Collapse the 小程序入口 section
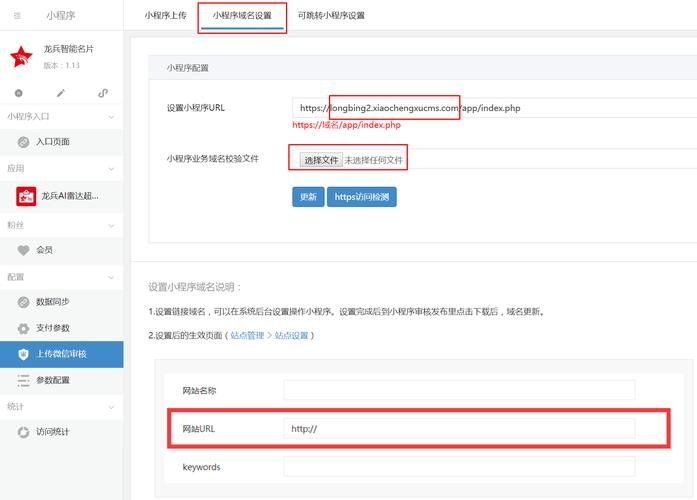Screen dimensions: 697x500 pos(112,116)
